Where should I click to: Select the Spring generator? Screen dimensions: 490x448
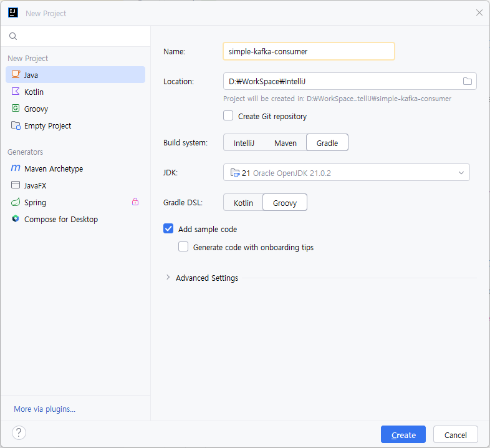tap(75, 202)
